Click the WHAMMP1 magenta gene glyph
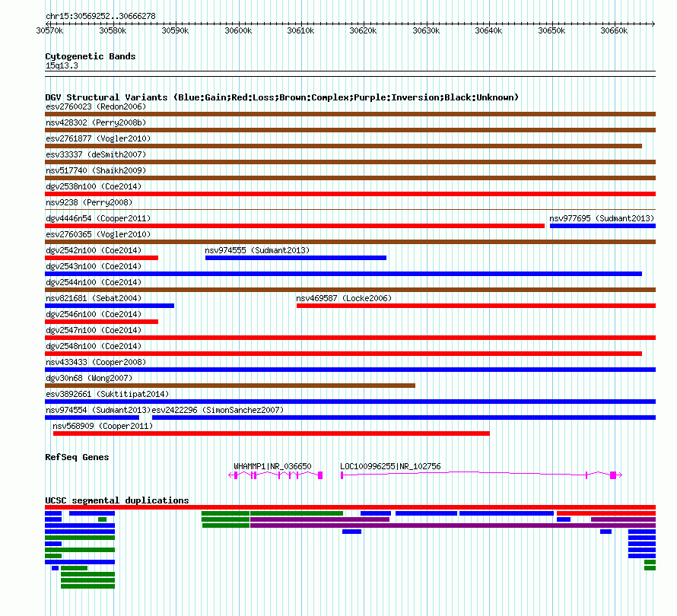The height and width of the screenshot is (616, 677). 275,475
